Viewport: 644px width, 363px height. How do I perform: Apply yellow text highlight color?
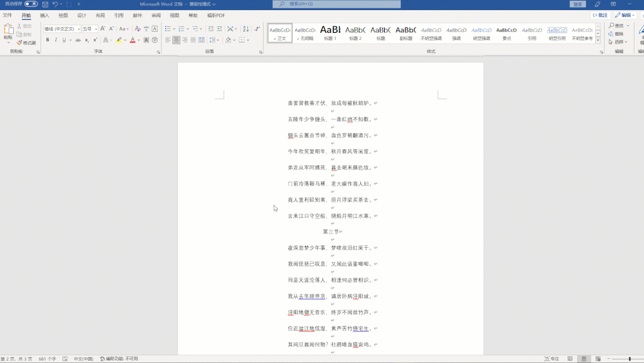[119, 40]
